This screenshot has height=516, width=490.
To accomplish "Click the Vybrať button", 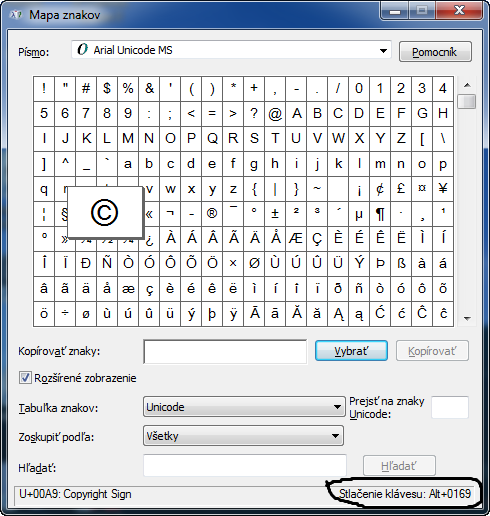I will coord(351,351).
